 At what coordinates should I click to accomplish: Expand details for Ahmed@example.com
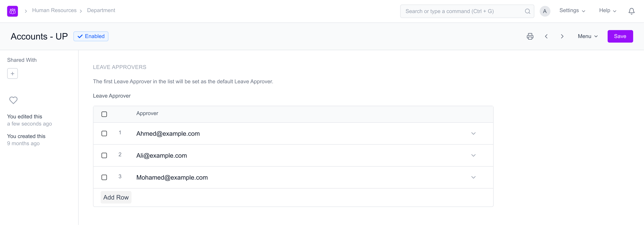[473, 134]
